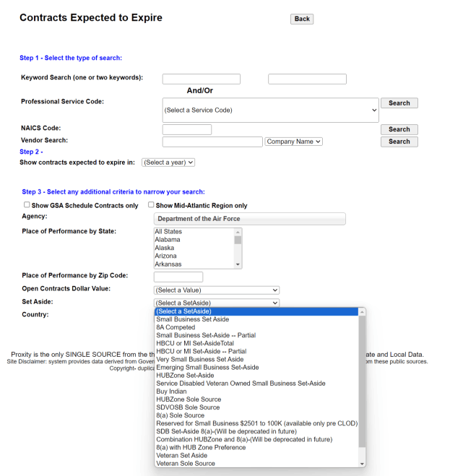The image size is (476, 476).
Task: Choose SDB Set-Aside 8(a) option
Action: (256, 432)
